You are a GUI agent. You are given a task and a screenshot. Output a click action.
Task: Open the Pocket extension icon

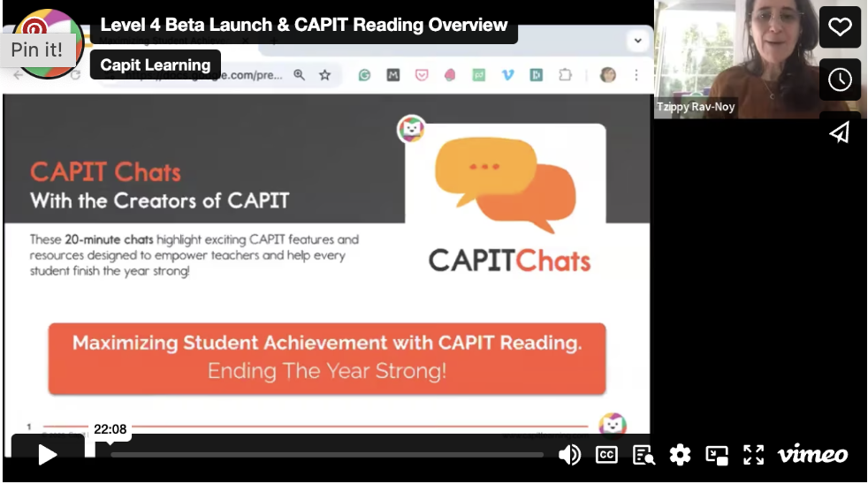click(422, 75)
